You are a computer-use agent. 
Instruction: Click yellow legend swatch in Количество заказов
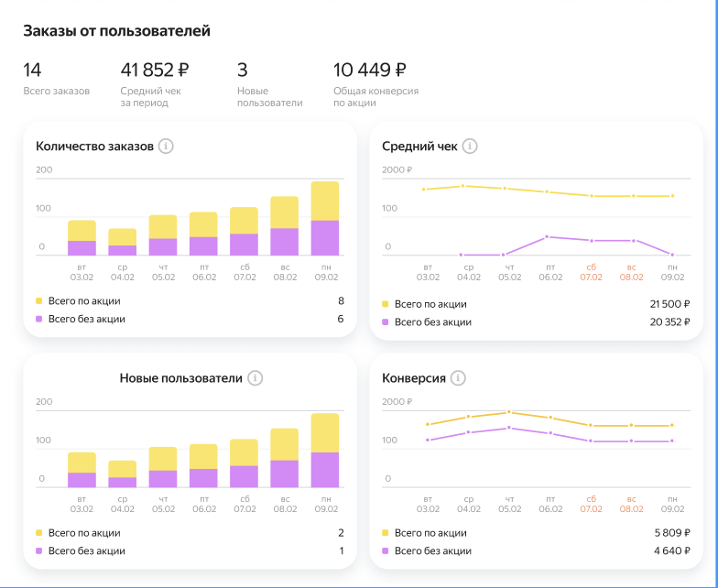(38, 300)
